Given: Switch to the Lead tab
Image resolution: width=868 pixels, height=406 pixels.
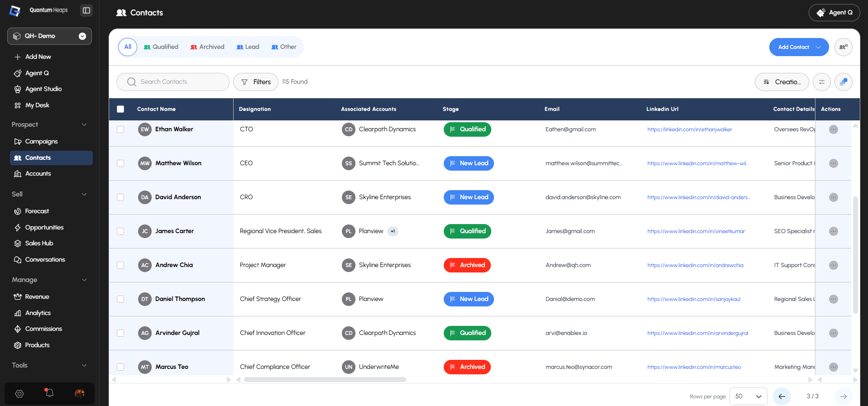Looking at the screenshot, I should tap(248, 47).
